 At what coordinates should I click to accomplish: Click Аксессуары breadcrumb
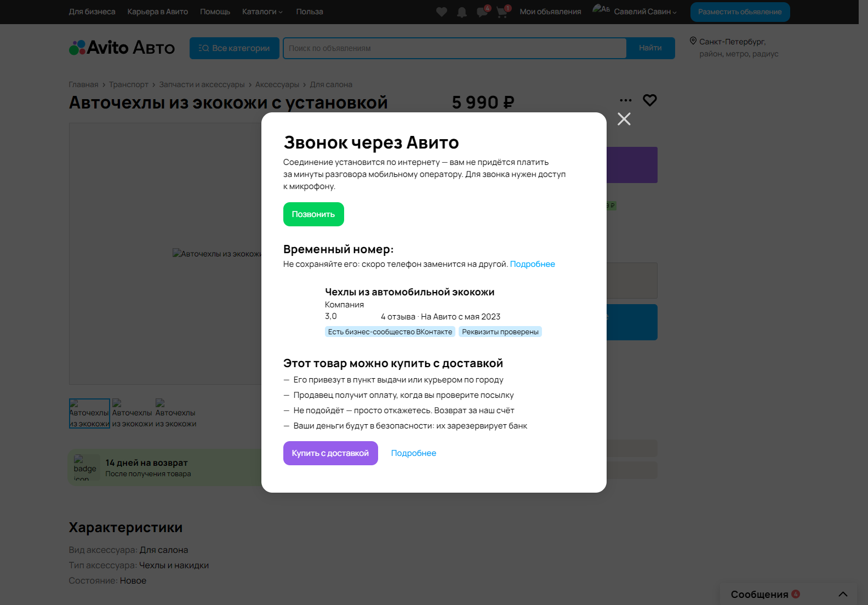pyautogui.click(x=277, y=84)
